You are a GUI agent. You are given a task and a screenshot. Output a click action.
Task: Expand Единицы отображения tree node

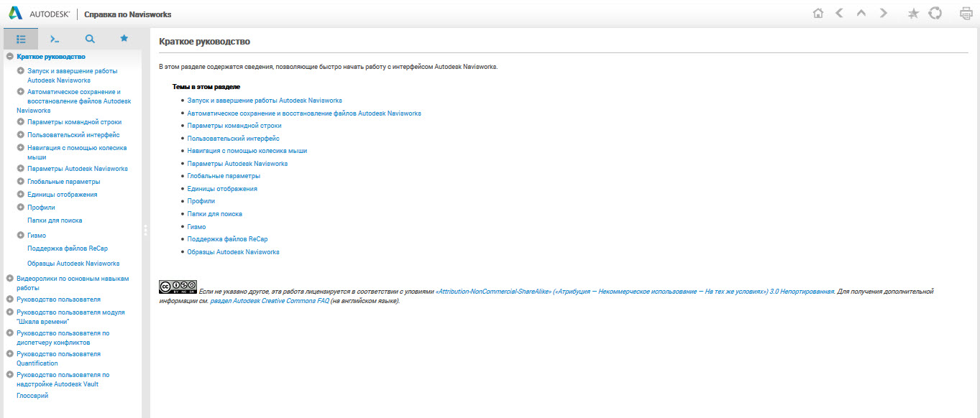(21, 194)
